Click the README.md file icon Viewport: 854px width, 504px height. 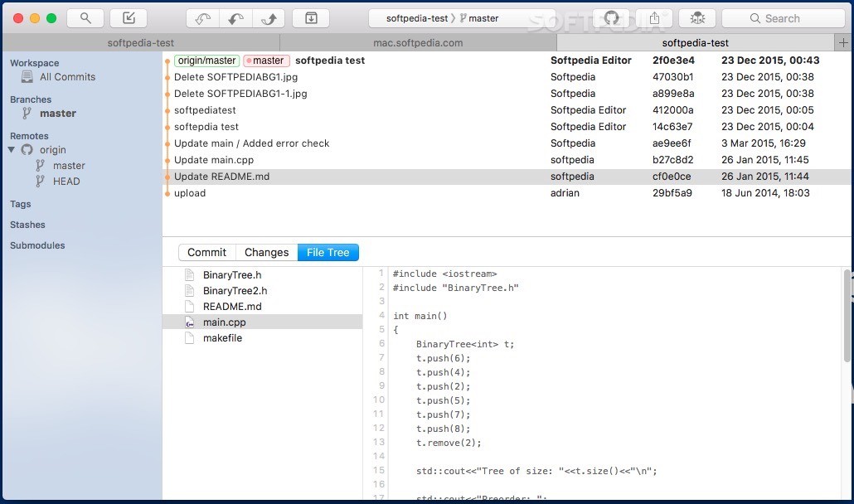[x=189, y=307]
